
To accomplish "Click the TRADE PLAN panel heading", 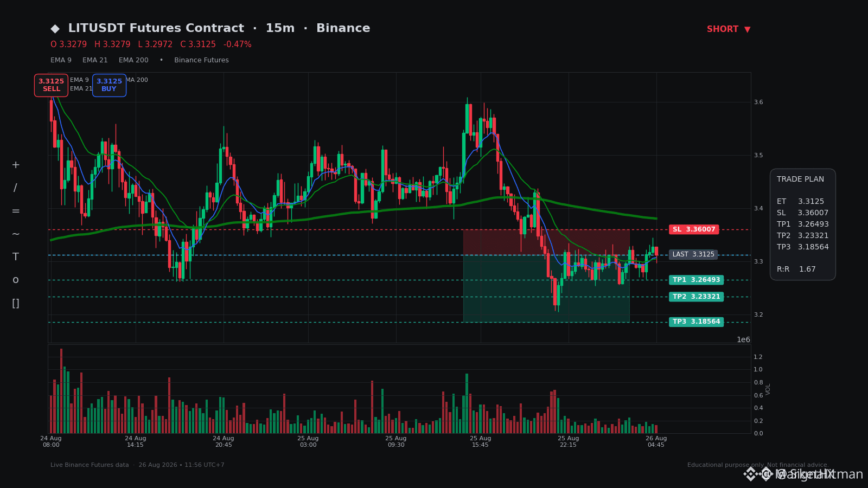I will tap(800, 179).
